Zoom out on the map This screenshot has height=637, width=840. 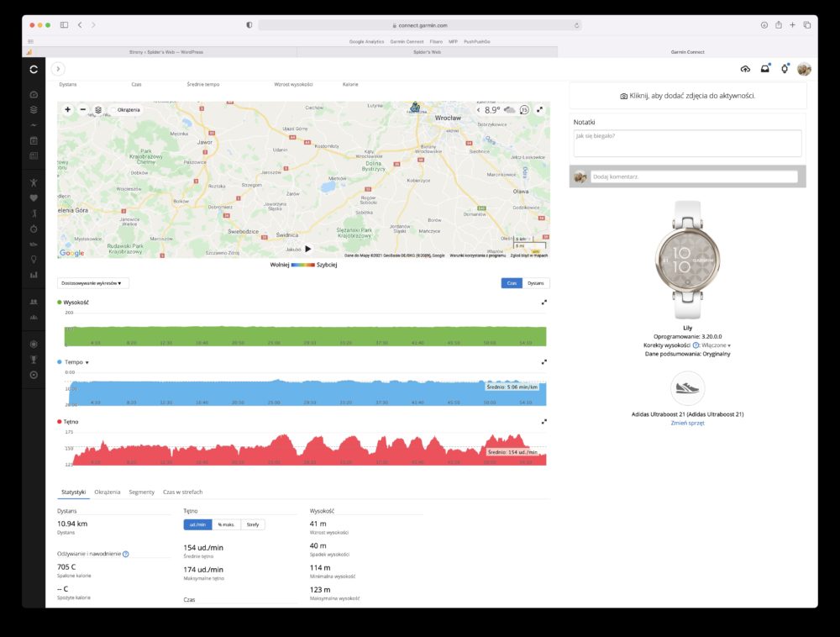point(82,109)
